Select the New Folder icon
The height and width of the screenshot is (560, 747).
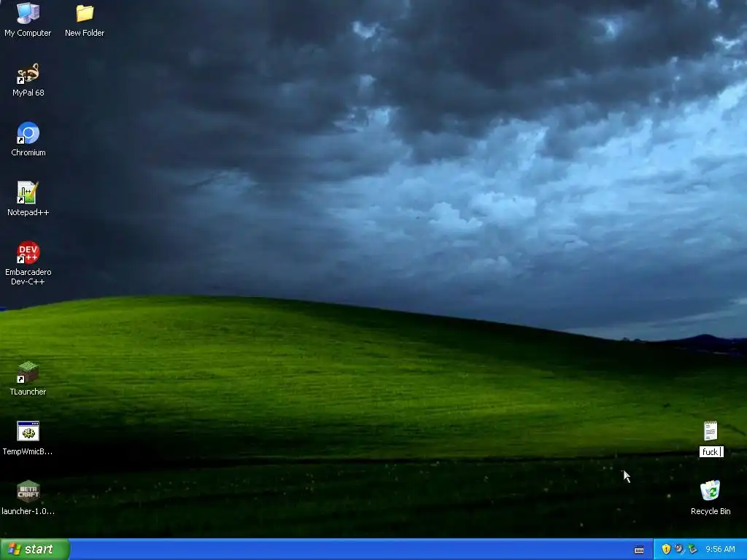click(x=85, y=13)
